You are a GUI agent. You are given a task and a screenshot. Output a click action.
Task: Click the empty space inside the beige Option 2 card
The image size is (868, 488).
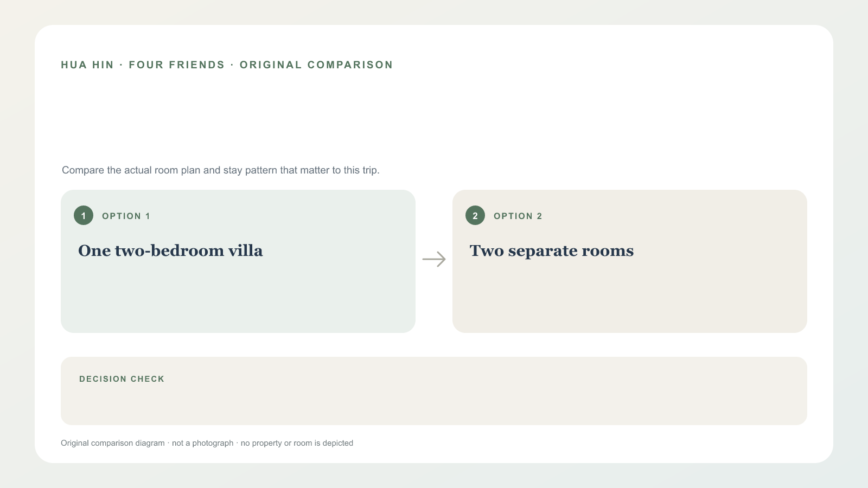tap(630, 298)
